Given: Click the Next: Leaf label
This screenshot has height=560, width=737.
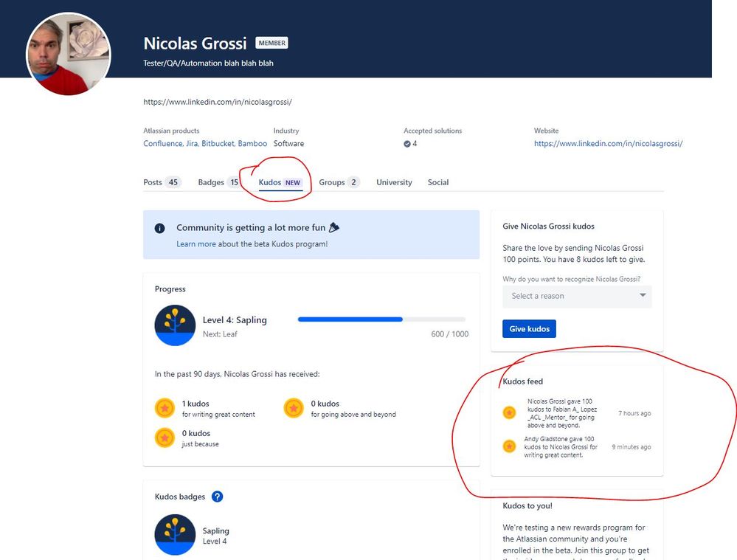Looking at the screenshot, I should click(x=220, y=333).
